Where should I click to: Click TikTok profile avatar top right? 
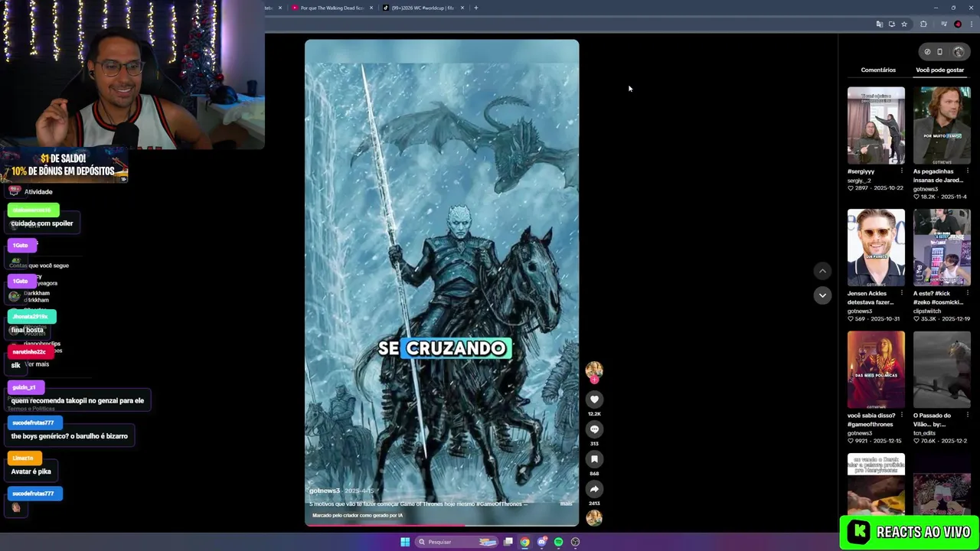coord(959,52)
